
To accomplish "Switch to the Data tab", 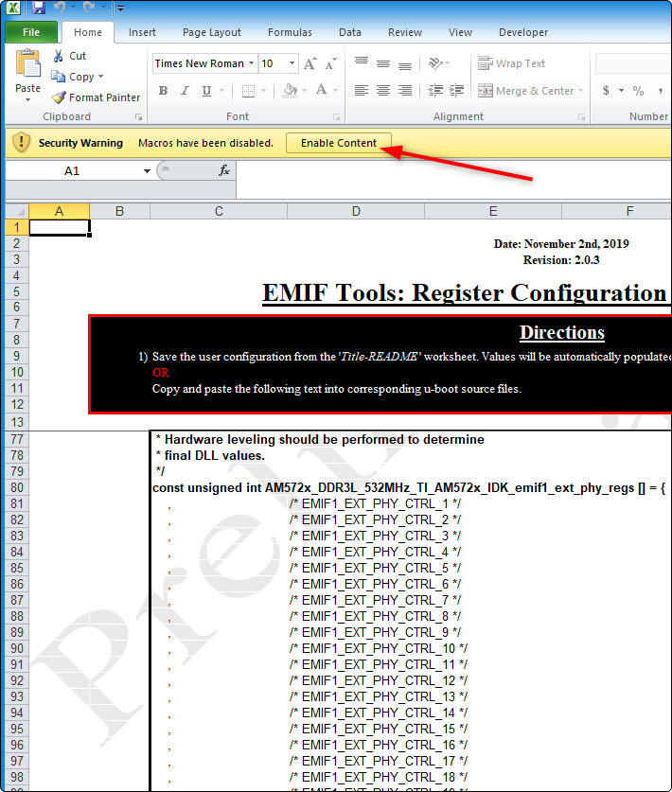I will click(350, 32).
